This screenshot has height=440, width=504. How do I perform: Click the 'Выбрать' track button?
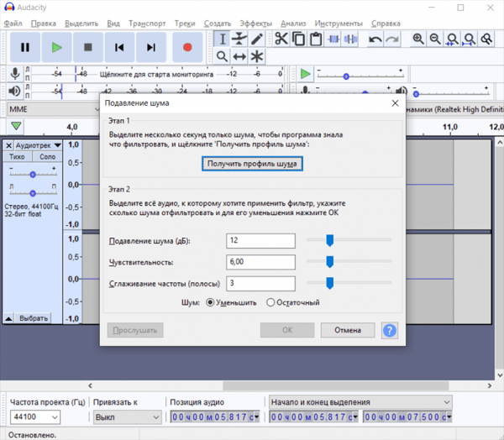tap(34, 318)
